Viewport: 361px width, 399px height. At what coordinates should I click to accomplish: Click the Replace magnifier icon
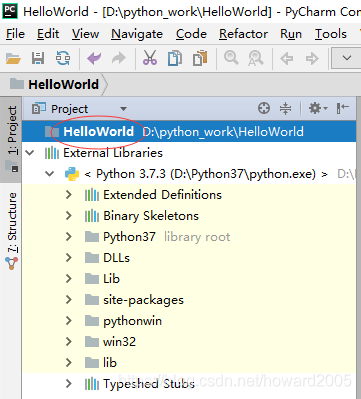tap(256, 58)
